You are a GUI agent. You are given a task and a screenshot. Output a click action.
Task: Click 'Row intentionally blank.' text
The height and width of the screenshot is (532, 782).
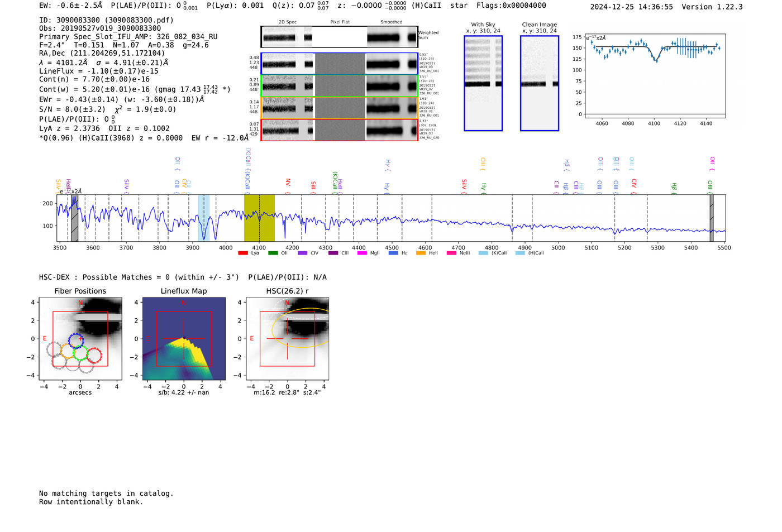point(91,502)
